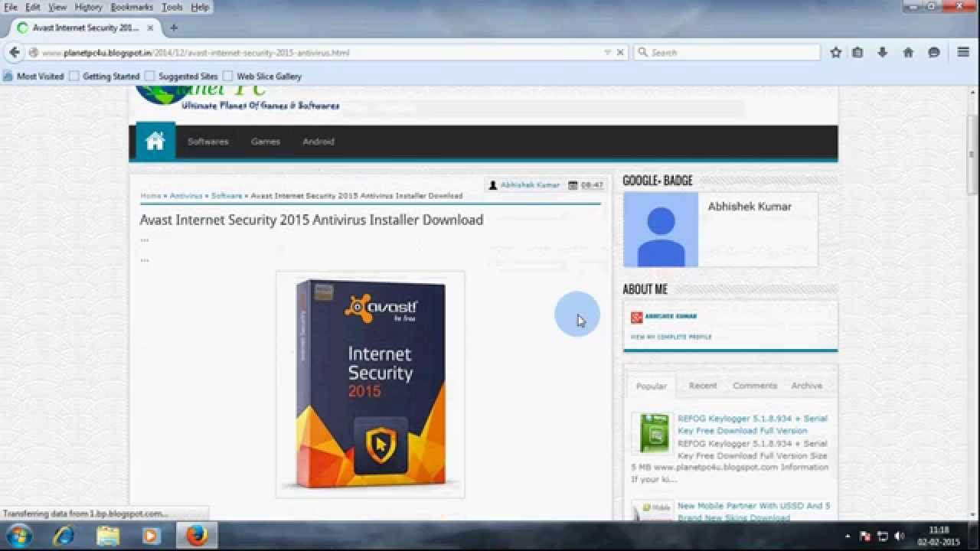Open the chat bubble toolbar icon
980x551 pixels.
point(934,52)
